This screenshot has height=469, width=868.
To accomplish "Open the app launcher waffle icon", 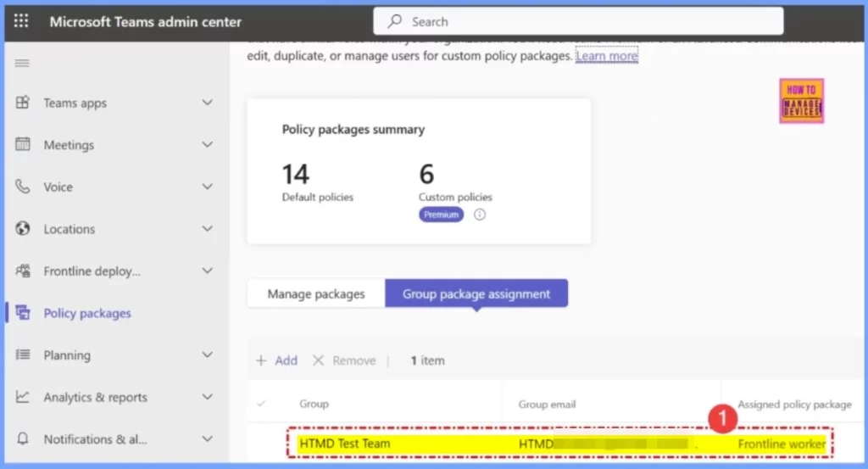I will (x=21, y=21).
